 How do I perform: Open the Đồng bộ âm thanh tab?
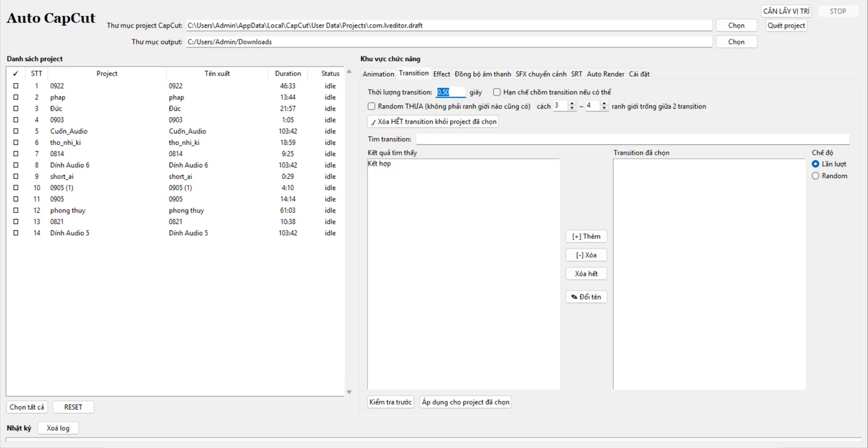point(483,74)
